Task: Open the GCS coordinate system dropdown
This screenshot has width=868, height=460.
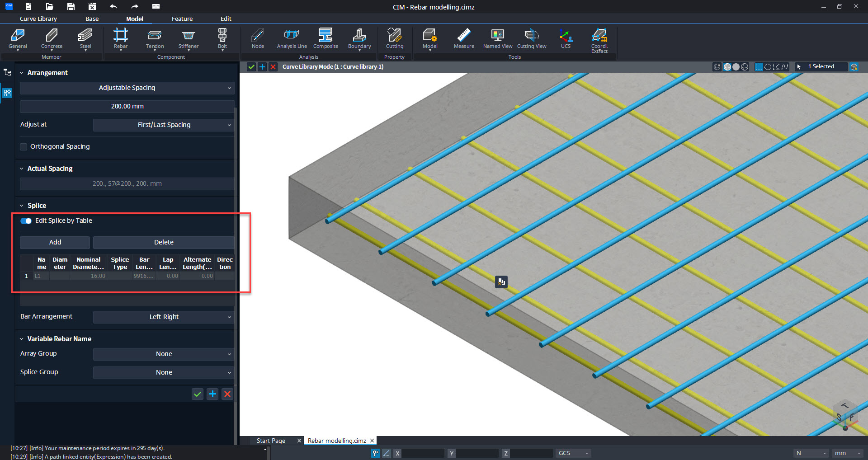Action: point(573,453)
